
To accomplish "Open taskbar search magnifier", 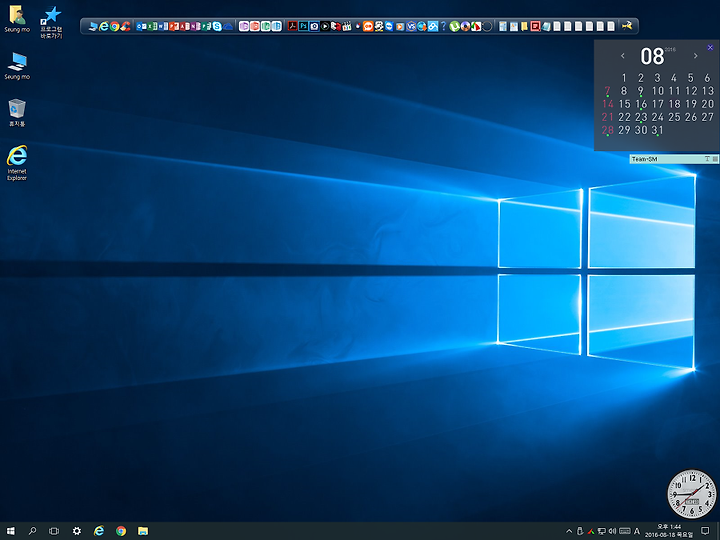I will point(32,531).
